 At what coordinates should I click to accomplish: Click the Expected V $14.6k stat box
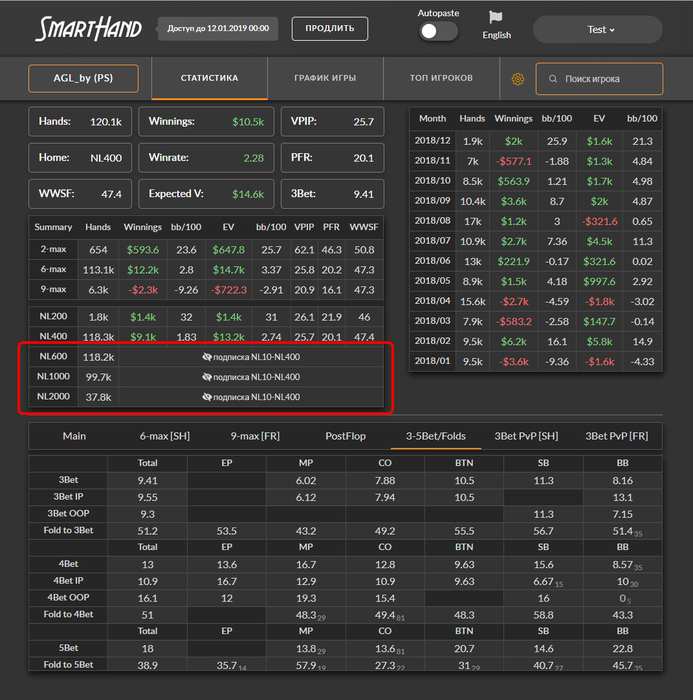[206, 194]
